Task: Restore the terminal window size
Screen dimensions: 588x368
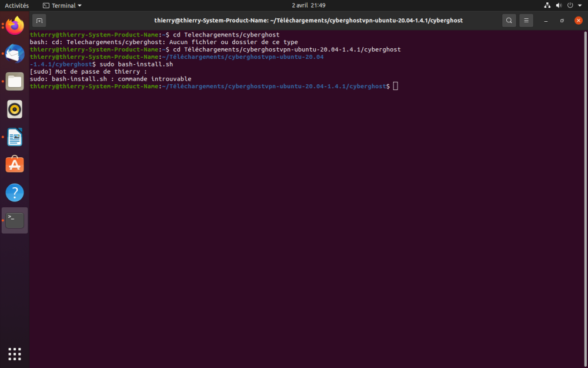Action: click(562, 21)
